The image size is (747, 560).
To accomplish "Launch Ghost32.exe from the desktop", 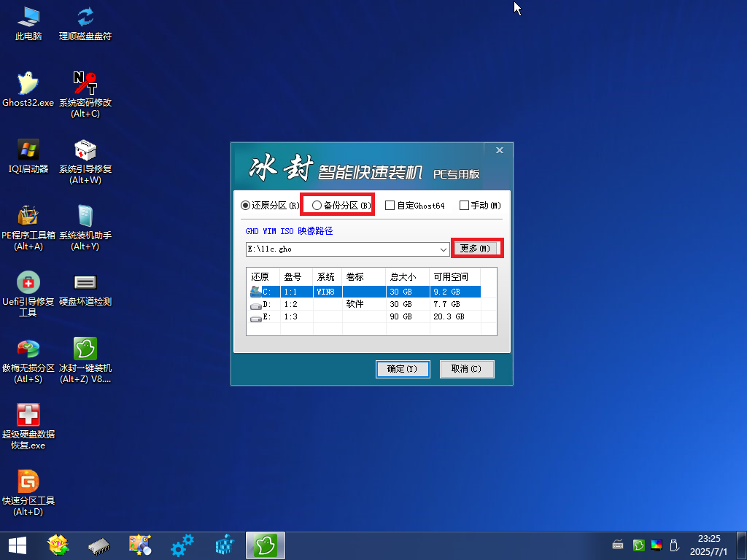I will tap(28, 90).
